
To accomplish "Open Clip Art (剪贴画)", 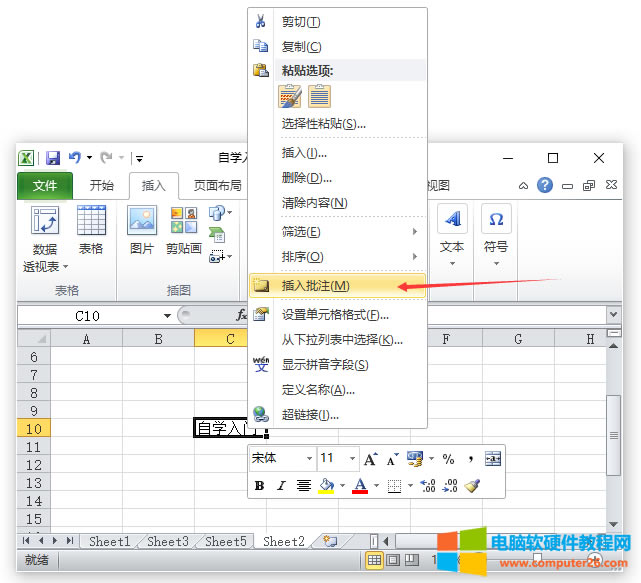I will (184, 230).
